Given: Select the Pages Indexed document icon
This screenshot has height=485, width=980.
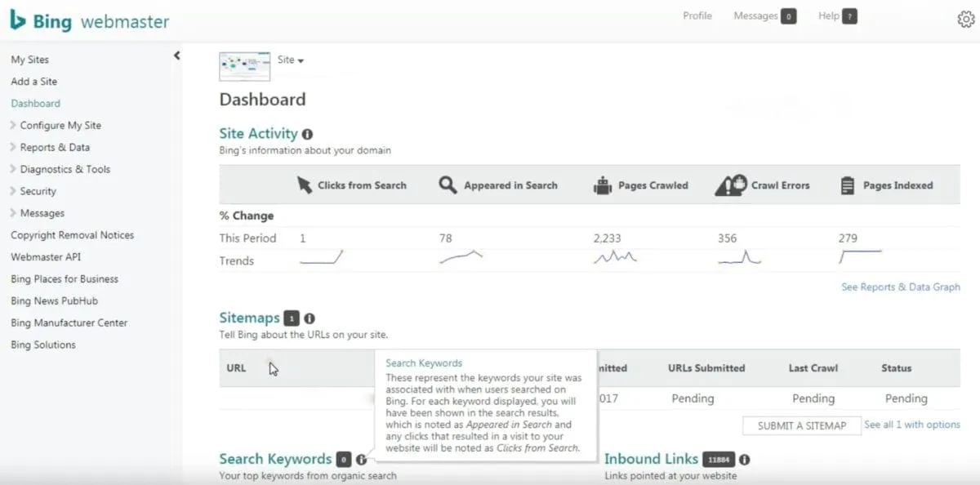Looking at the screenshot, I should 847,185.
